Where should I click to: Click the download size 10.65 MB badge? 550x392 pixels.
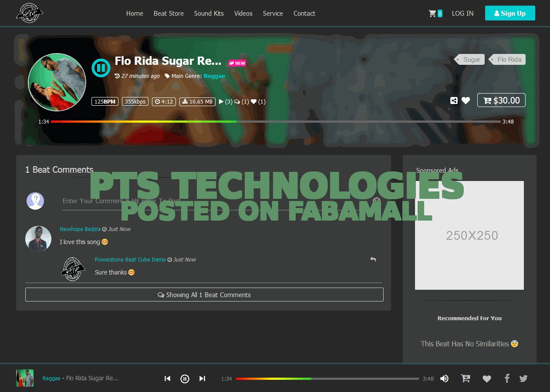click(197, 102)
